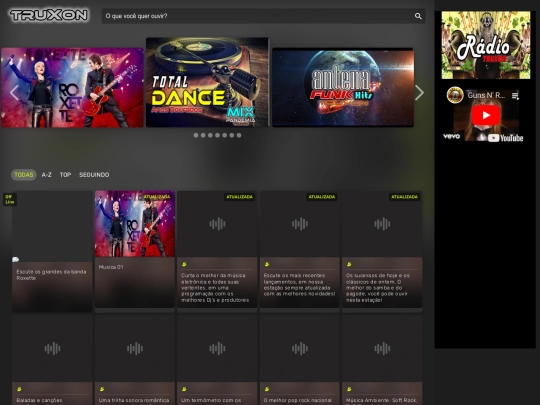
Task: Click small green icon on música eletrônica card
Action: (x=184, y=264)
